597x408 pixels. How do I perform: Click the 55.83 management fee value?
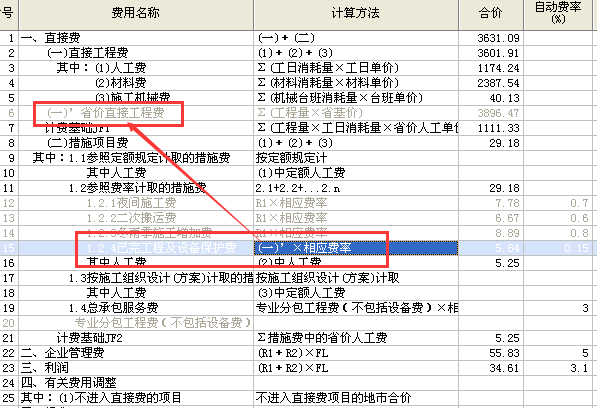pos(504,353)
